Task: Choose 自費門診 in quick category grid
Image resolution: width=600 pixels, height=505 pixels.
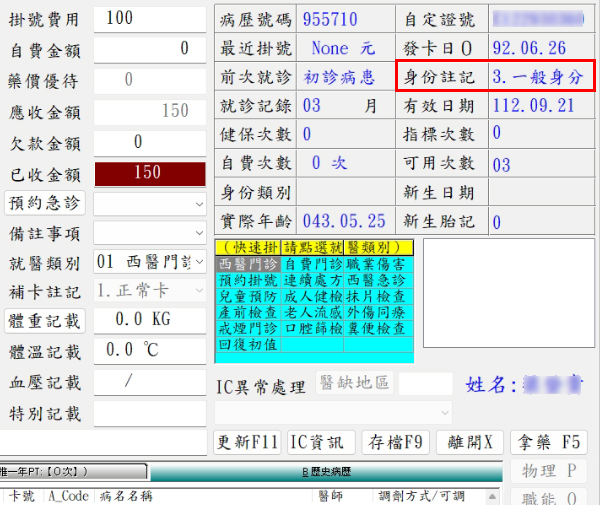Action: pos(312,264)
